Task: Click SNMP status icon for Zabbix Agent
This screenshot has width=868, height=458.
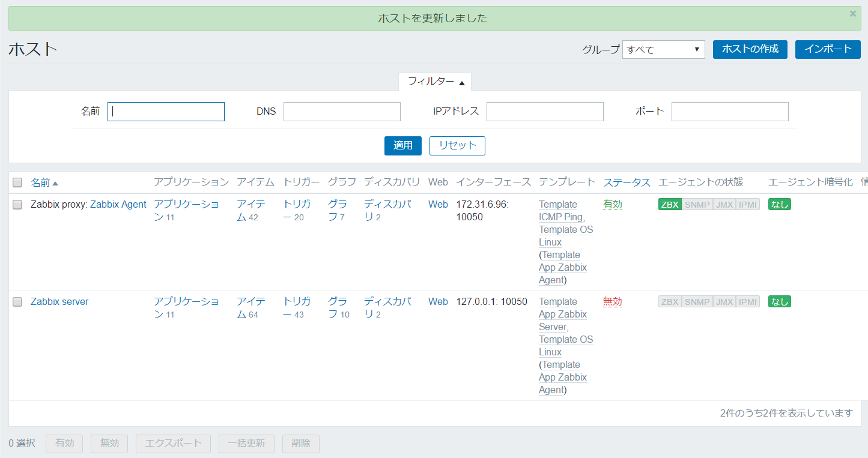Action: click(x=697, y=205)
